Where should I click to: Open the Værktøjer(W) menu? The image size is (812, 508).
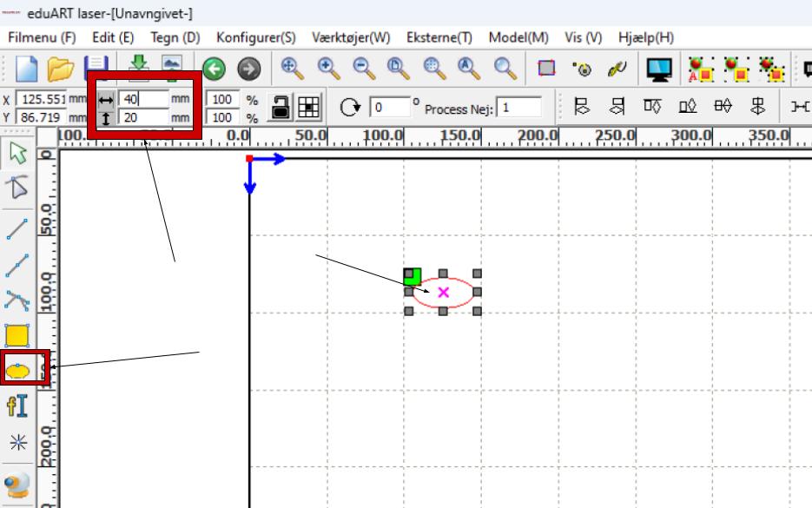coord(351,37)
